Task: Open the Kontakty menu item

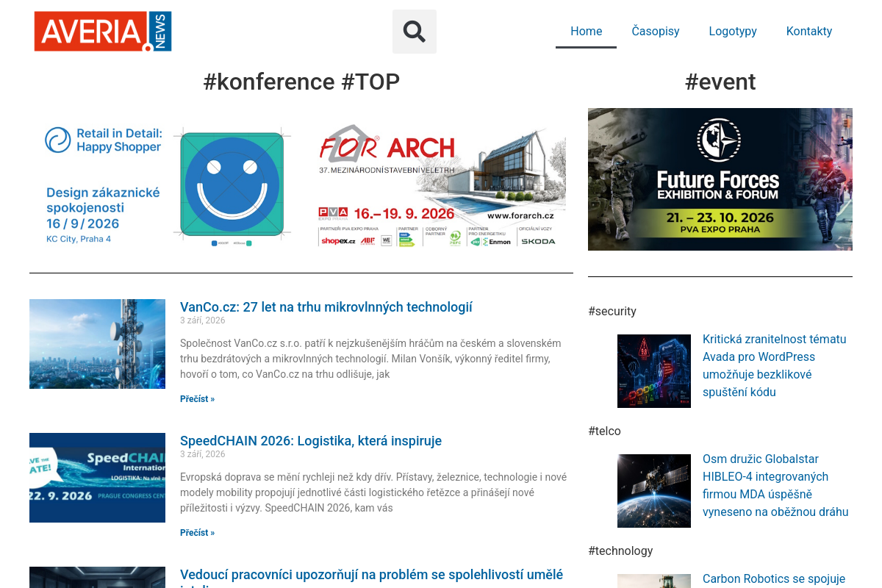Action: click(x=809, y=31)
